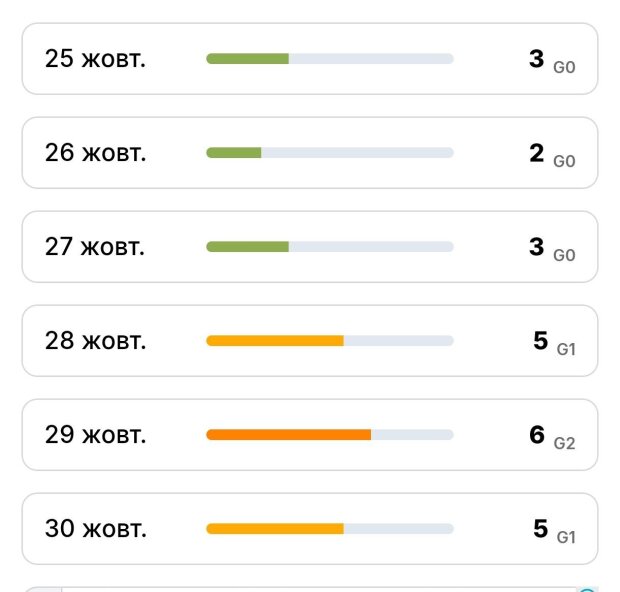Select the green bar in 27 жовт. row
This screenshot has height=592, width=620.
click(x=248, y=247)
